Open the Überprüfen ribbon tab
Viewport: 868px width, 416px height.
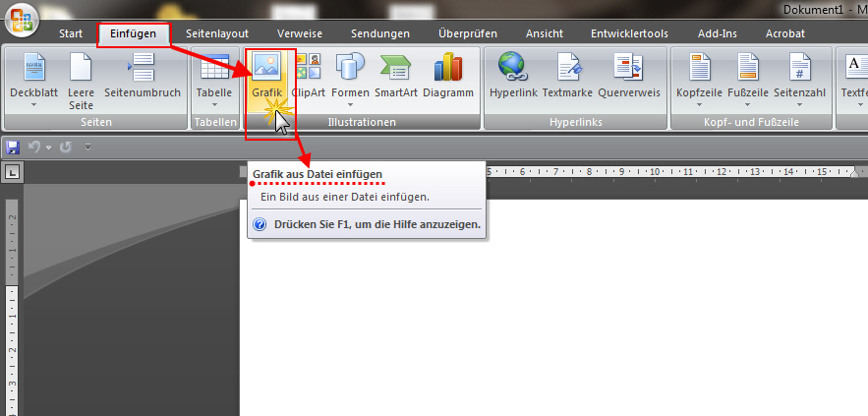pos(467,33)
